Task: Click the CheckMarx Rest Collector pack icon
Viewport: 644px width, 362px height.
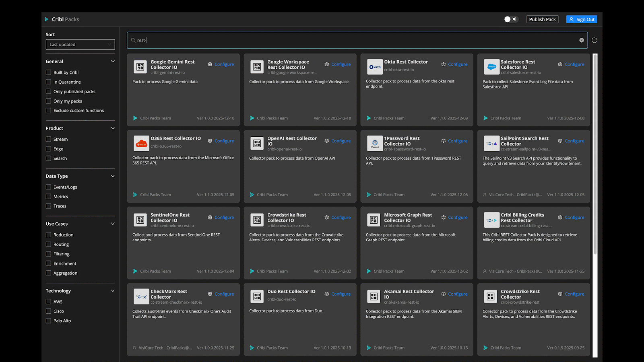Action: pyautogui.click(x=141, y=296)
